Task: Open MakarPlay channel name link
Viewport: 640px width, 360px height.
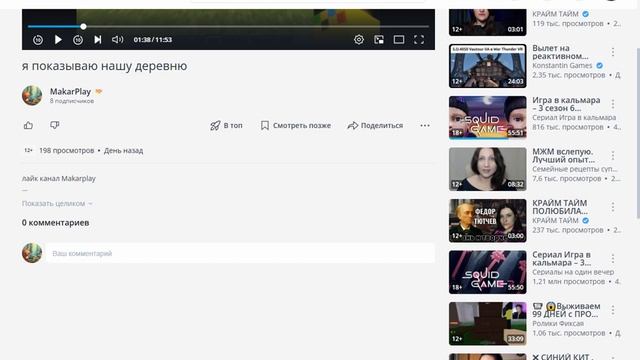Action: pos(70,91)
